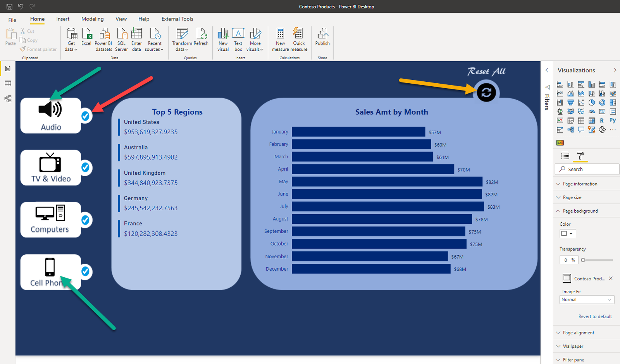This screenshot has height=364, width=620.
Task: Pick the Decomposition tree visual
Action: pos(570,130)
